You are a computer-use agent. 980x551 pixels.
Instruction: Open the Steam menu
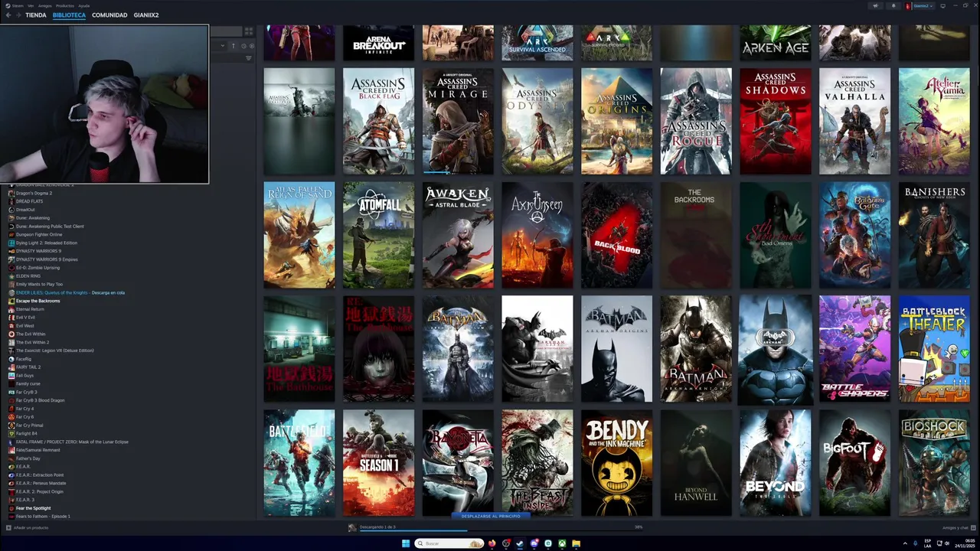coord(18,6)
